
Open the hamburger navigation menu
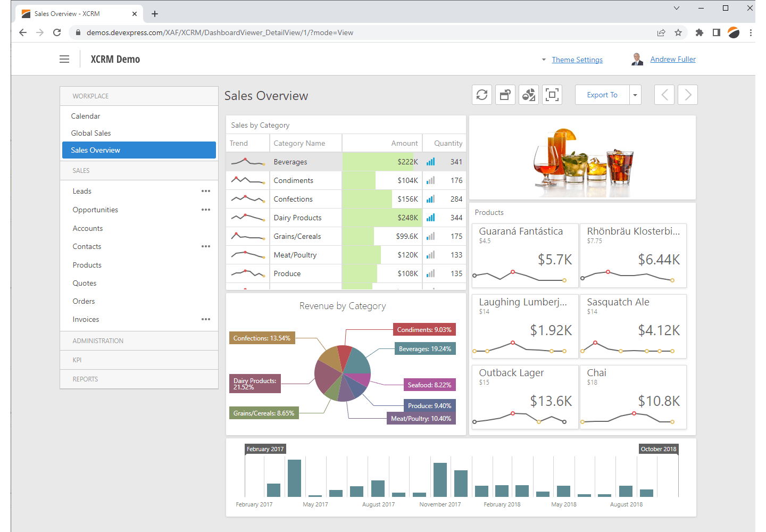64,59
